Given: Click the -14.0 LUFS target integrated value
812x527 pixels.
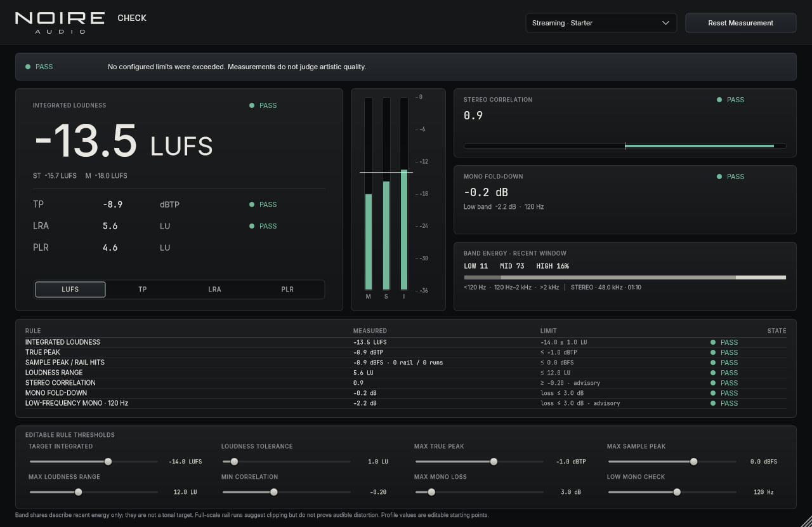Looking at the screenshot, I should point(185,462).
